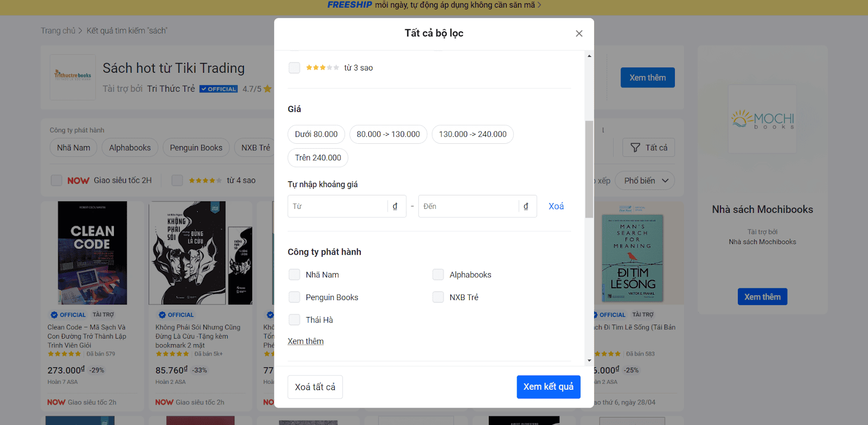Open the Không Phải Sói Nhưng Cũng product title
This screenshot has height=425, width=868.
(198, 337)
